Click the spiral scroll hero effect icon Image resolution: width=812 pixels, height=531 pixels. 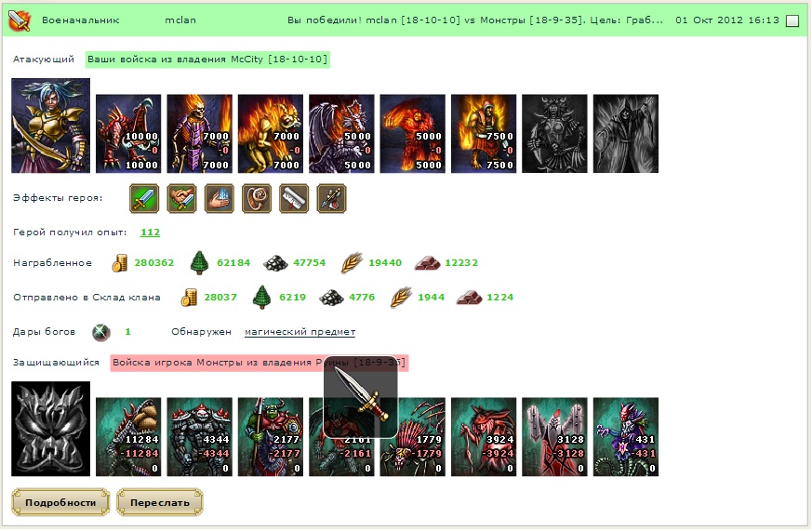tap(257, 198)
